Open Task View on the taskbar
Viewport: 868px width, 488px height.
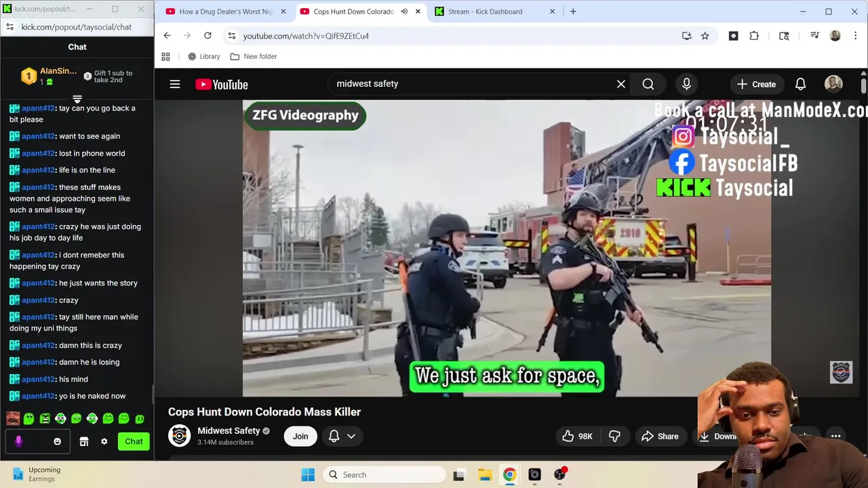point(458,475)
